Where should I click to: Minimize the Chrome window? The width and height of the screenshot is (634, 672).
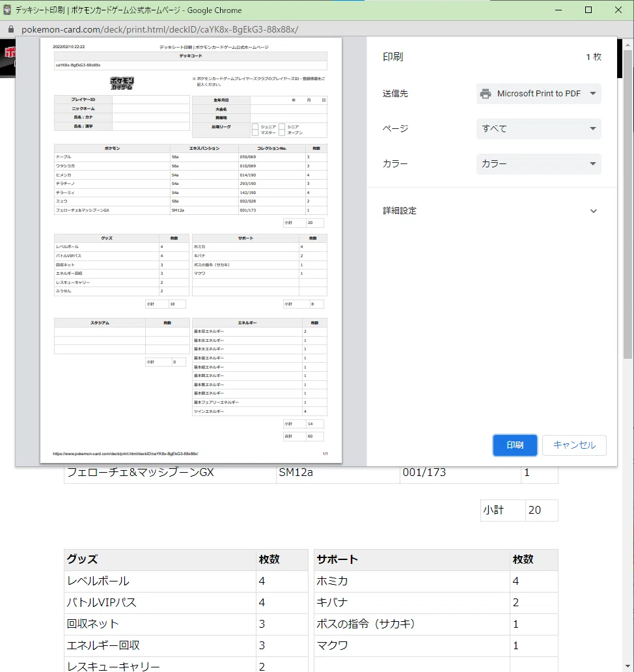(x=558, y=10)
